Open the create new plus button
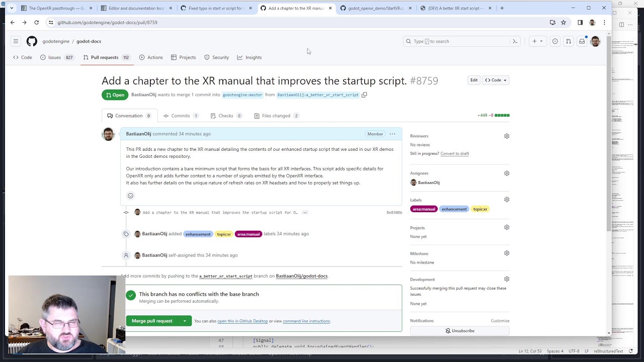Viewport: 644px width, 362px height. tap(537, 41)
